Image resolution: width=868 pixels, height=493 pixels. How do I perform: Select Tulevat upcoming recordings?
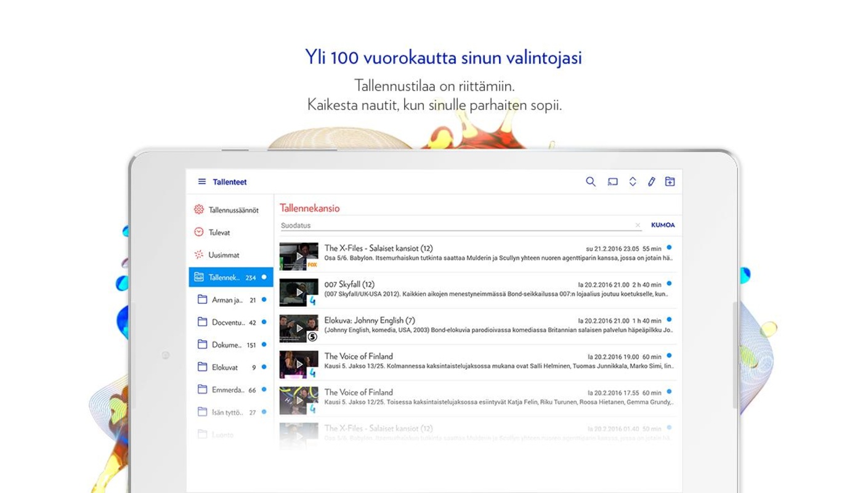tap(231, 232)
